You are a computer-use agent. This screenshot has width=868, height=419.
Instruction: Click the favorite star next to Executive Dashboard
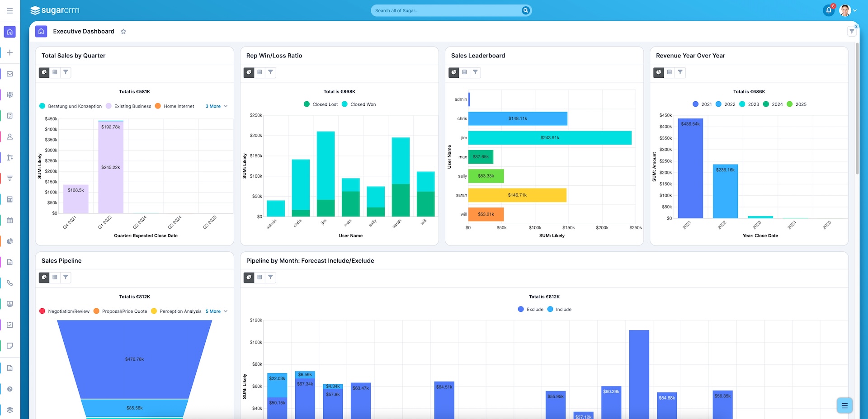(123, 31)
